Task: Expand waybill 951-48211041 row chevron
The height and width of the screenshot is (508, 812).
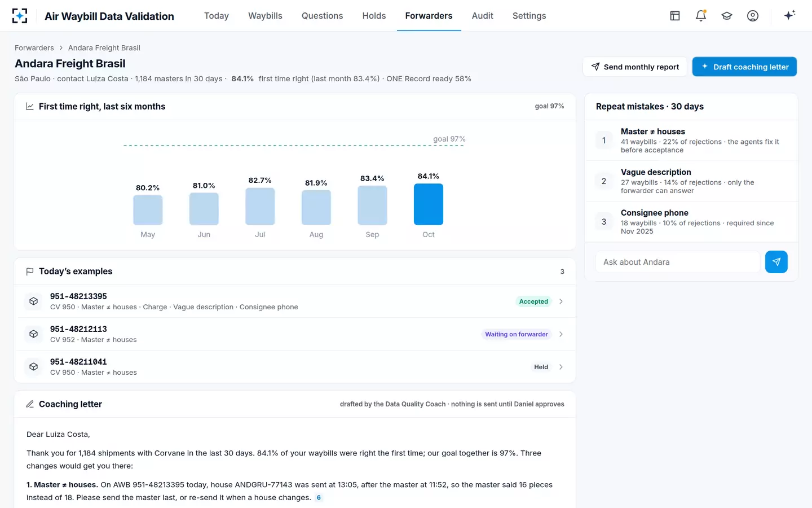Action: click(561, 367)
